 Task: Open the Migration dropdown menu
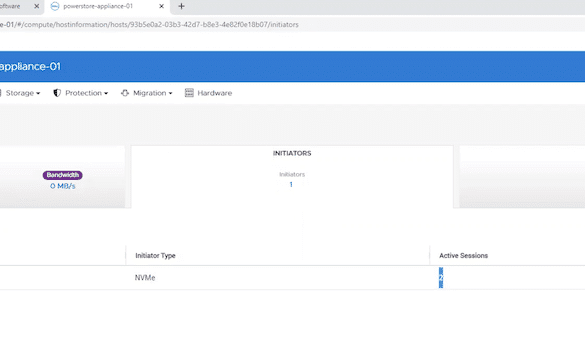[147, 93]
